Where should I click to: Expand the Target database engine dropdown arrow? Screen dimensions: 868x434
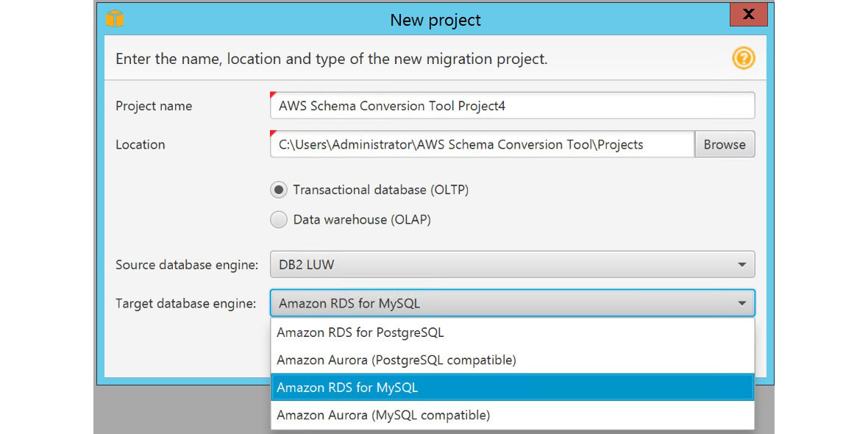pyautogui.click(x=741, y=302)
